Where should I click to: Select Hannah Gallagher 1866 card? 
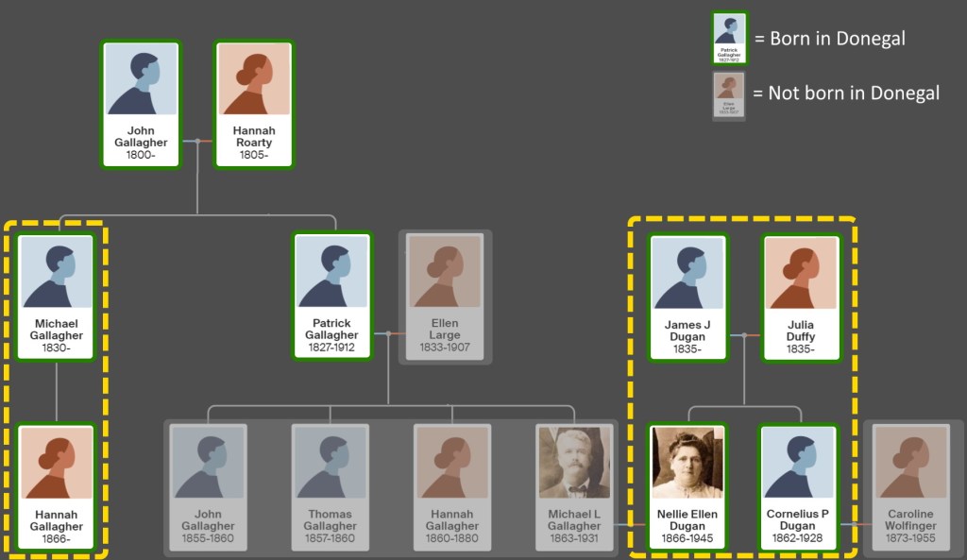pyautogui.click(x=57, y=487)
